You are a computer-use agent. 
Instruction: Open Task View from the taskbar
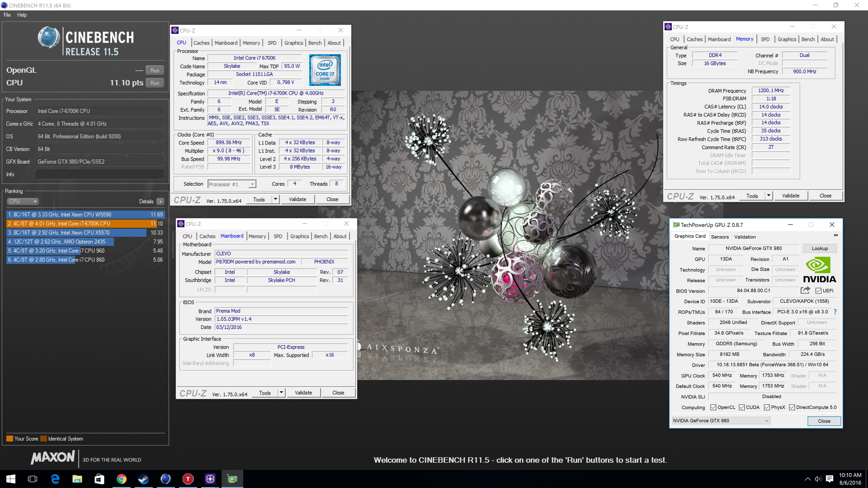(x=33, y=479)
